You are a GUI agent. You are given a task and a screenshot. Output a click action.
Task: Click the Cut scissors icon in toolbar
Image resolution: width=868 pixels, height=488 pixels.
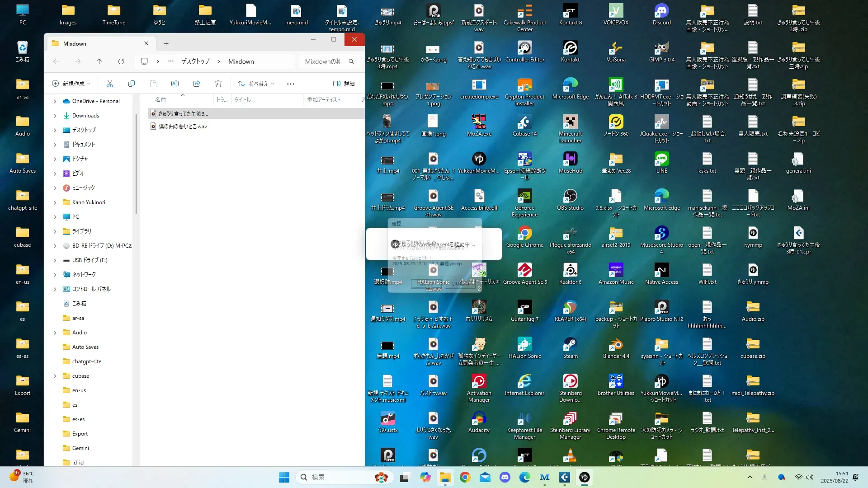[110, 84]
